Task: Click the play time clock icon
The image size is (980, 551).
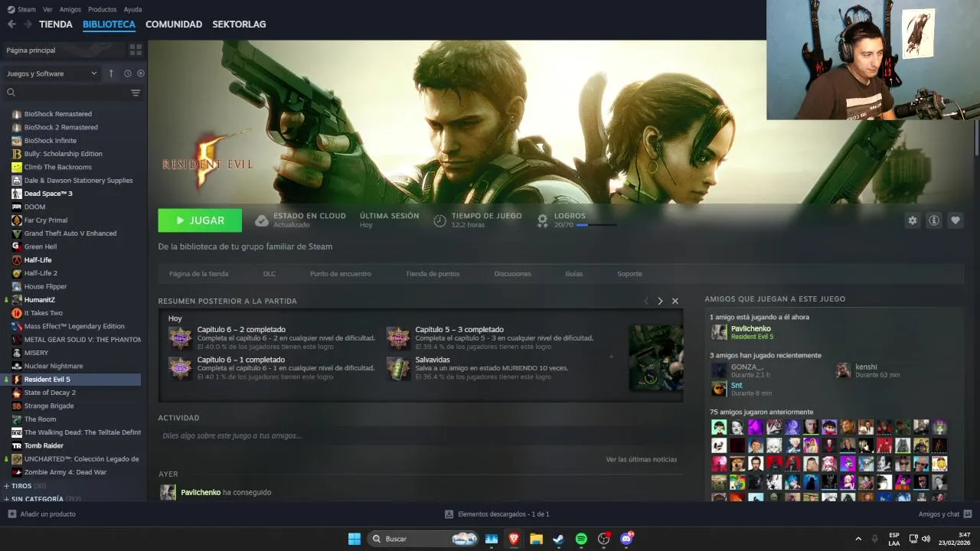Action: (x=439, y=220)
